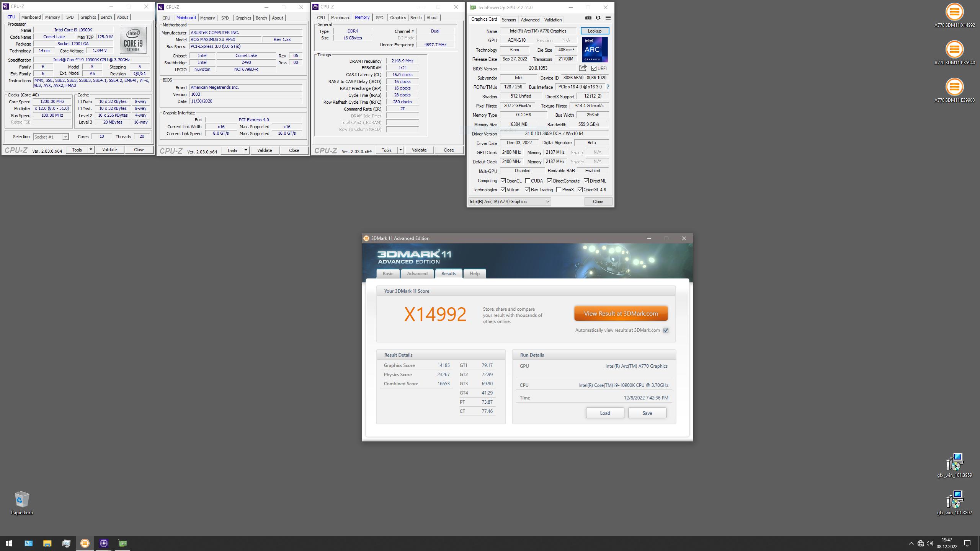The image size is (980, 551).
Task: Click Load button in Run Details
Action: (x=605, y=413)
